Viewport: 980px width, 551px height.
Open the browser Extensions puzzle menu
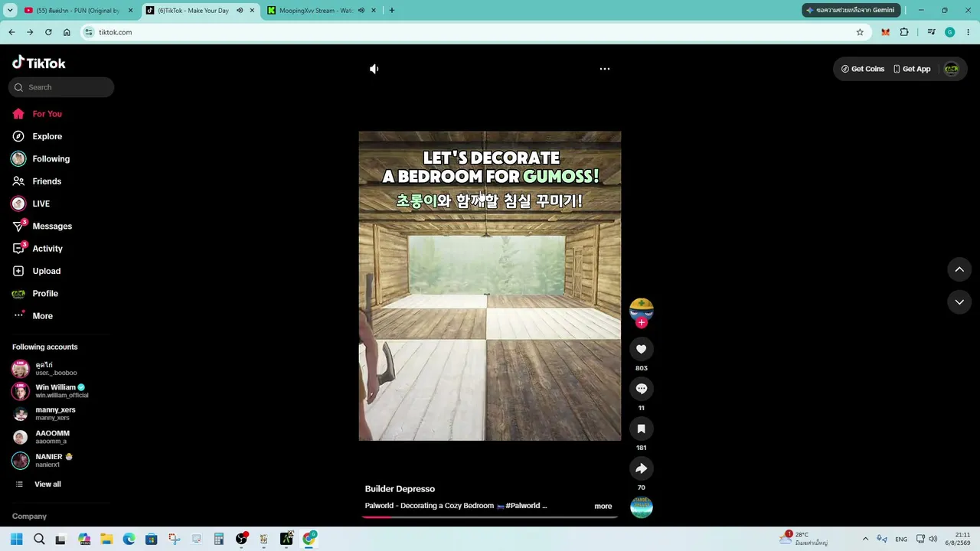coord(904,32)
